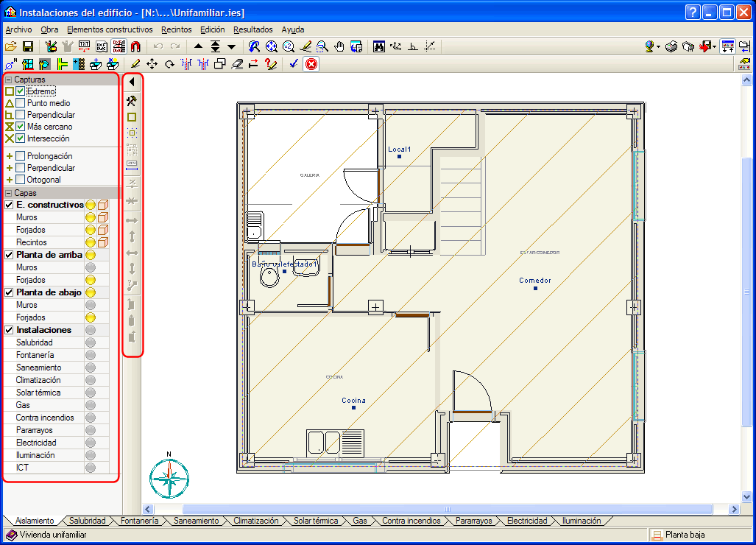Open the globe icon dropdown arrow

coord(658,47)
